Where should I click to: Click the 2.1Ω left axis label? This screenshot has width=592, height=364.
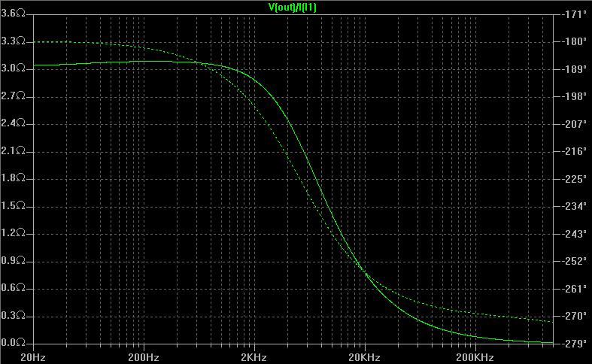pos(14,151)
